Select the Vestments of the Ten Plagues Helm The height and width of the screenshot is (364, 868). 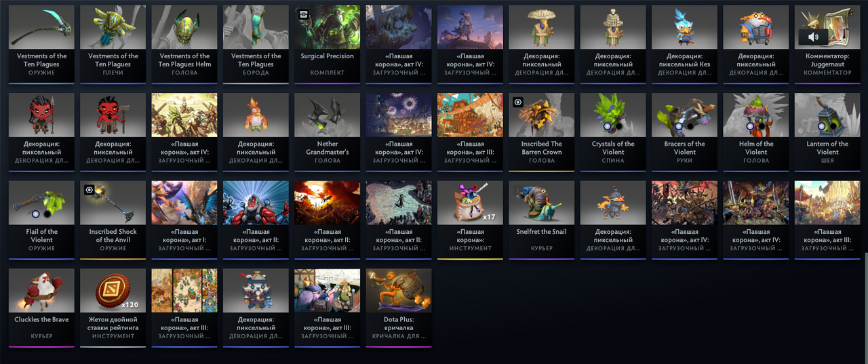click(x=184, y=44)
